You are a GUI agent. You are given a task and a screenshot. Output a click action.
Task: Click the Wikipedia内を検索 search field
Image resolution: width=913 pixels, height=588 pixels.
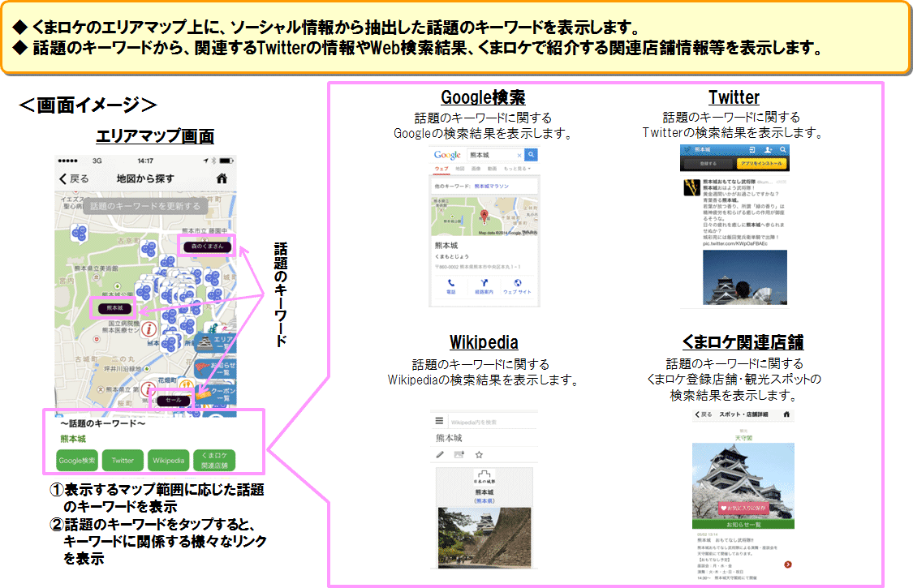pos(492,422)
